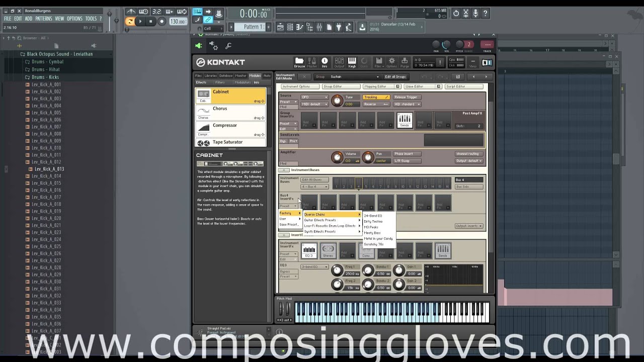This screenshot has height=362, width=644.
Task: Click FL Studio stop button
Action: pos(151,21)
